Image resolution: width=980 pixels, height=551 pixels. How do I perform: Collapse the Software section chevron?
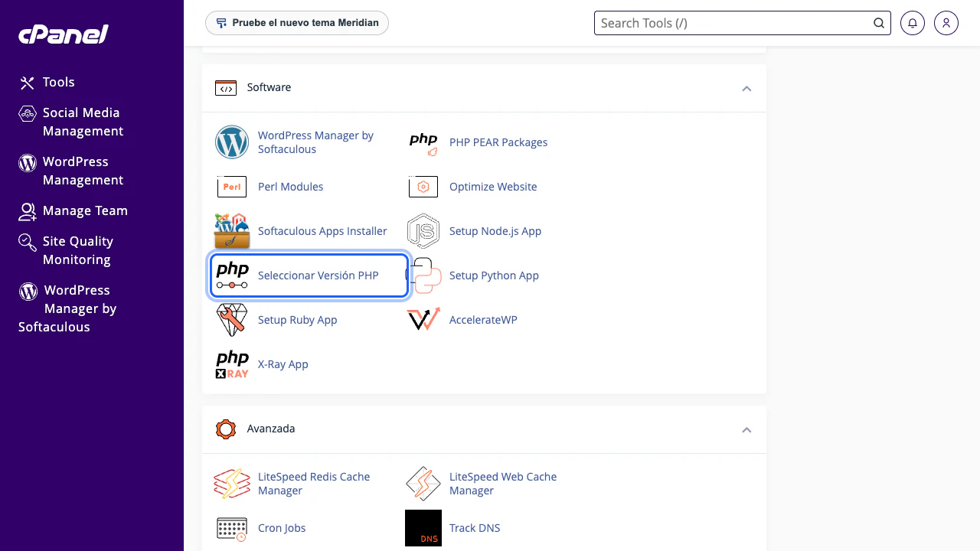coord(746,88)
